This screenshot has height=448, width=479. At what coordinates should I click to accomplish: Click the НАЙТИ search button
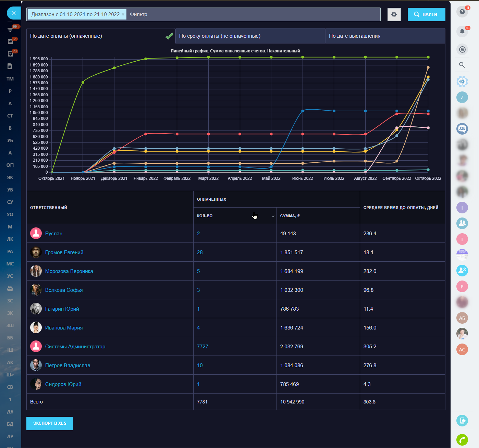tap(426, 14)
